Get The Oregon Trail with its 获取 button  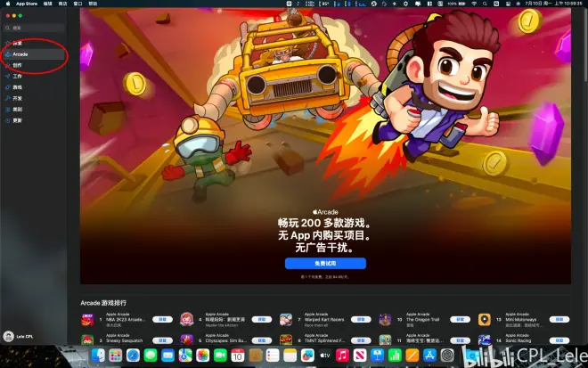(x=461, y=319)
